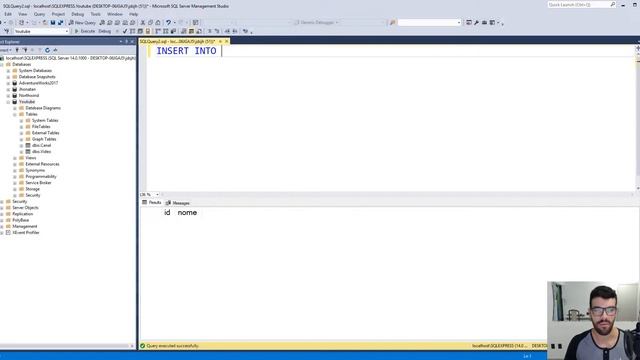Click the New Query toolbar button
The image size is (640, 360).
click(82, 22)
